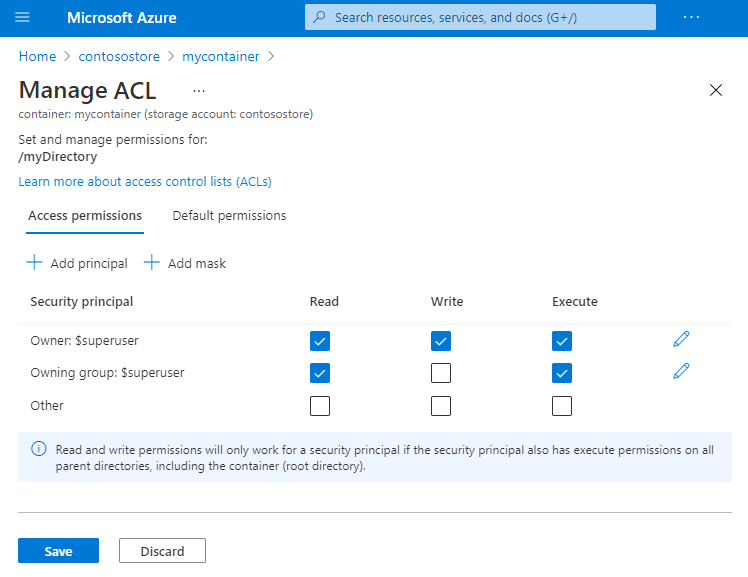The image size is (748, 577).
Task: Open the Manage ACL ellipsis menu
Action: [x=199, y=90]
